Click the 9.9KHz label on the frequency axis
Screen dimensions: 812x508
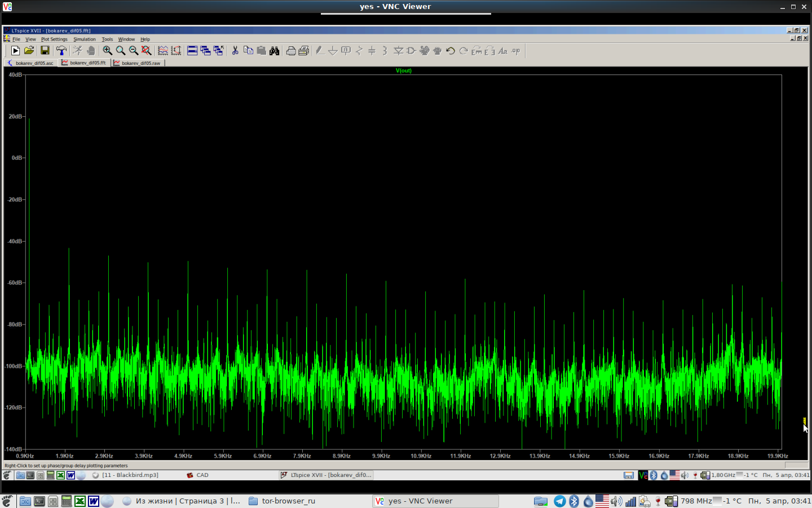381,456
